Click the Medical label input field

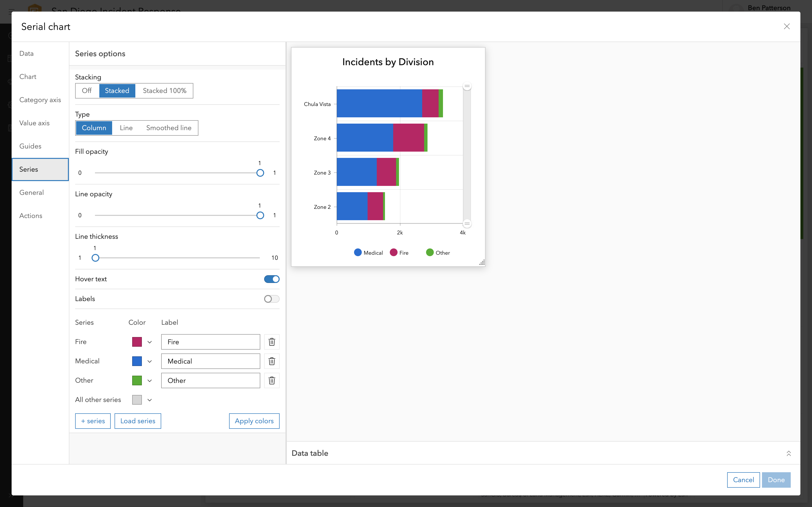[210, 361]
